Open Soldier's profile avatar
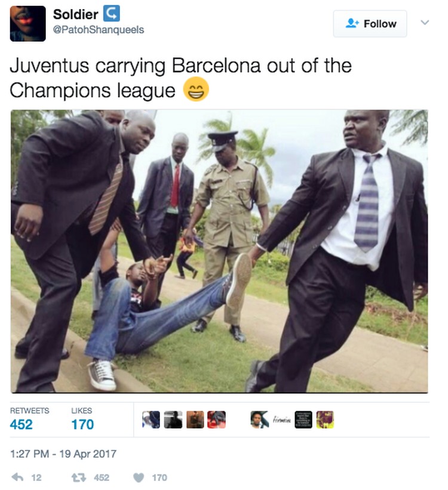 (28, 23)
